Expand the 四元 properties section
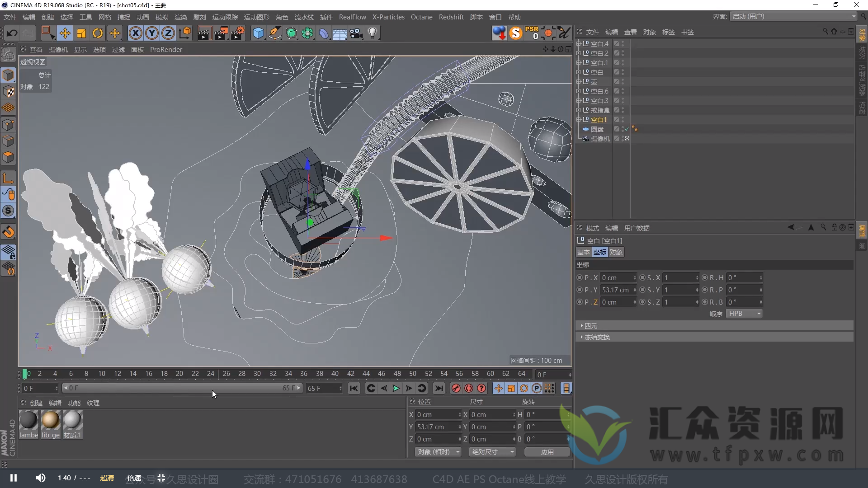 point(582,325)
